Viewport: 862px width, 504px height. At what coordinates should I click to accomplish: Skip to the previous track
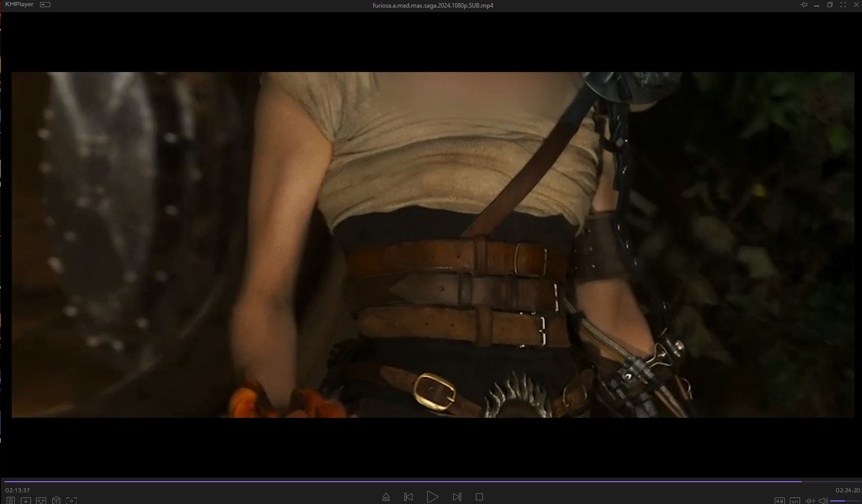[x=408, y=497]
